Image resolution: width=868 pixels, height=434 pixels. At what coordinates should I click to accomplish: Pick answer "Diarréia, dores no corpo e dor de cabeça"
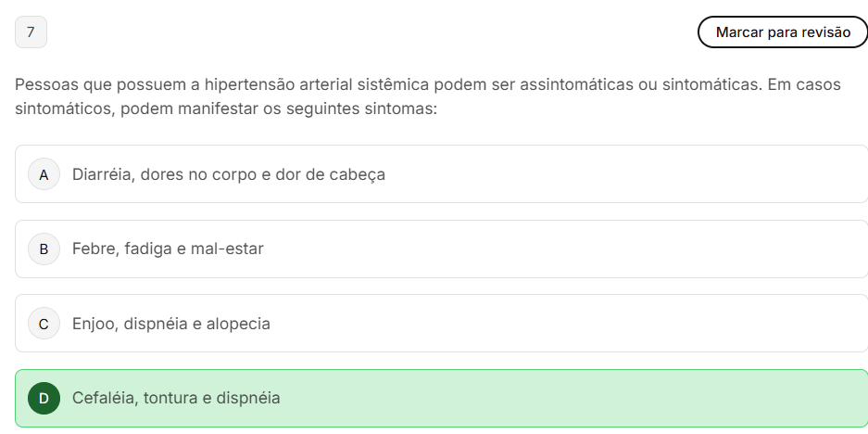(228, 174)
